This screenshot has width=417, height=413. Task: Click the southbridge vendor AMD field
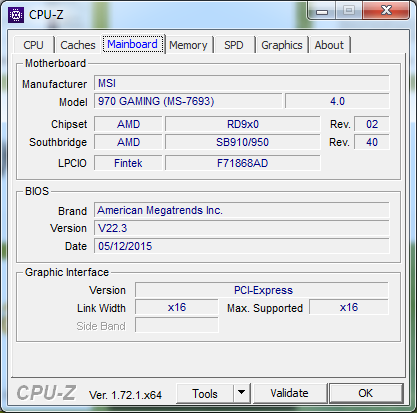point(128,142)
